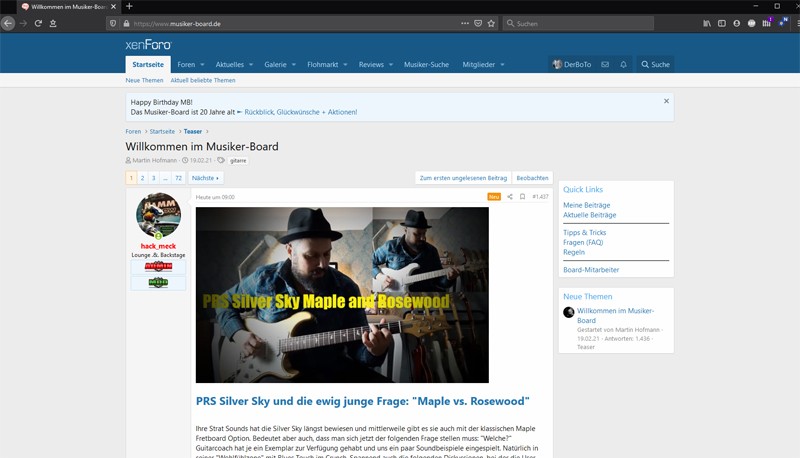The height and width of the screenshot is (458, 800).
Task: Expand the Flohmarkt dropdown arrow
Action: coord(345,65)
